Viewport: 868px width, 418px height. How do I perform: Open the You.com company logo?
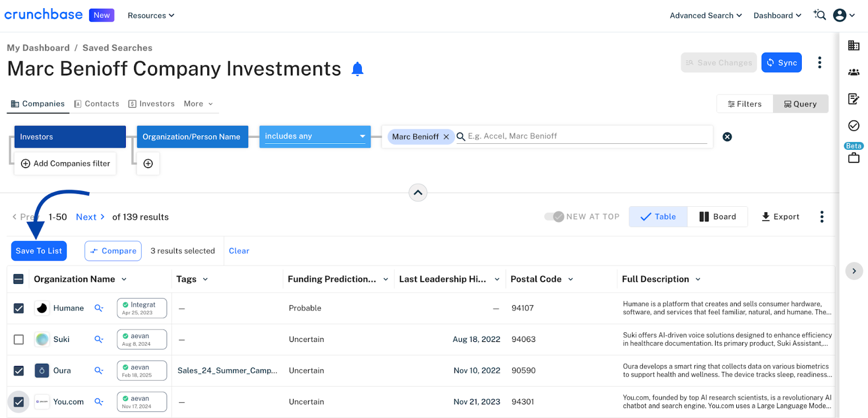pos(42,402)
